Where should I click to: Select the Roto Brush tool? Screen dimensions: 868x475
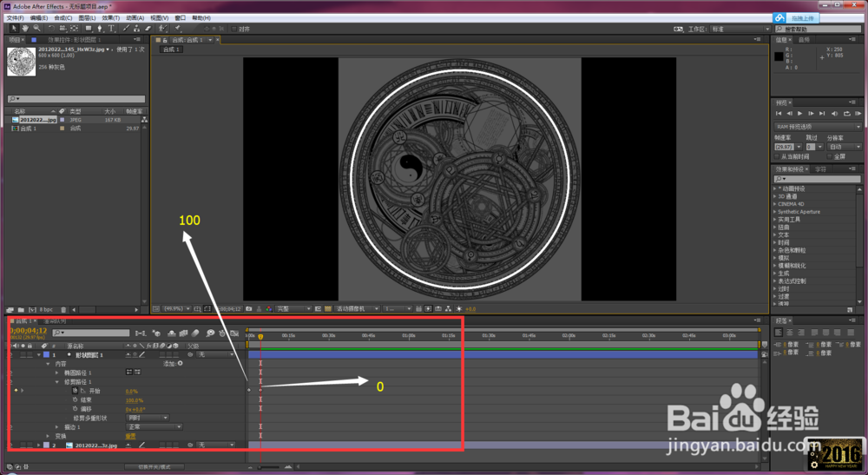tap(163, 29)
